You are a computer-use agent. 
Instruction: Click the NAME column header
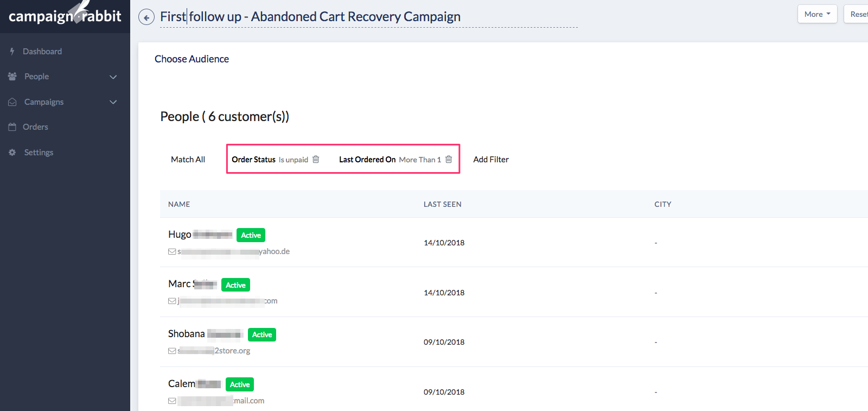[179, 204]
